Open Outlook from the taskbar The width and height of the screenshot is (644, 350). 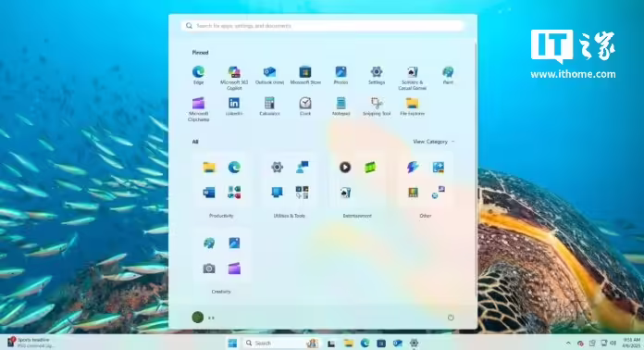click(398, 343)
